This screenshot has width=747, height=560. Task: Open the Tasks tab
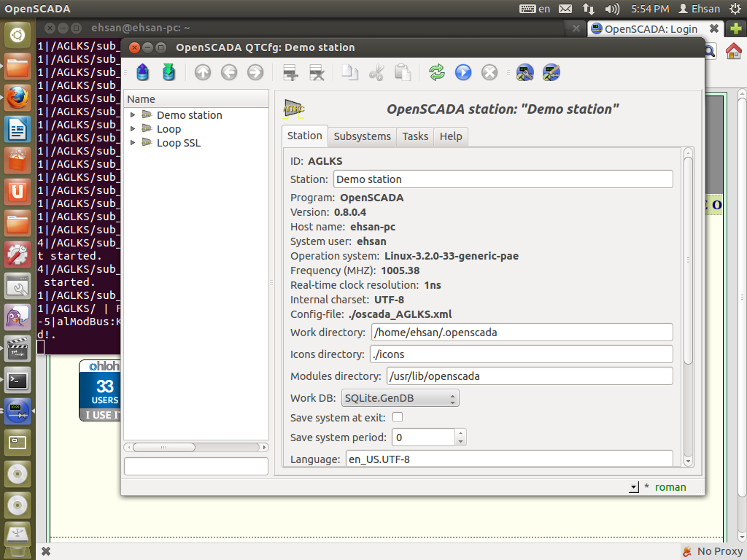coord(415,136)
